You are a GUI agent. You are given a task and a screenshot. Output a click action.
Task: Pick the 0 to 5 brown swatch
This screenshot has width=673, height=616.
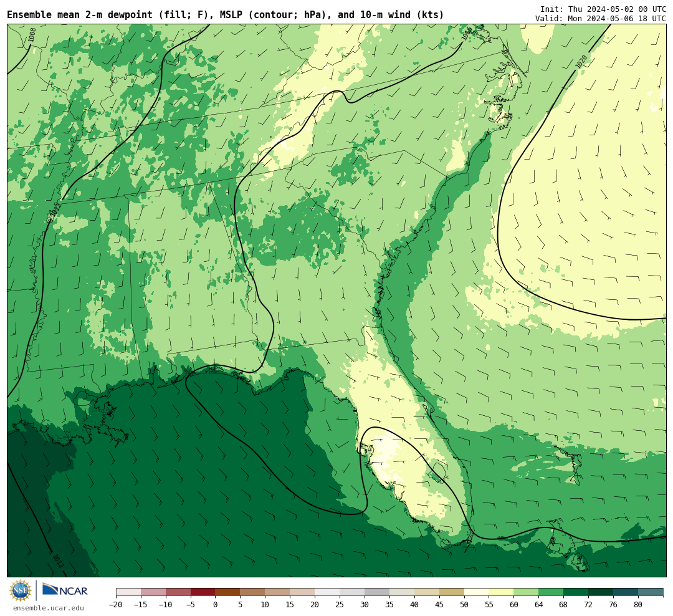click(228, 592)
